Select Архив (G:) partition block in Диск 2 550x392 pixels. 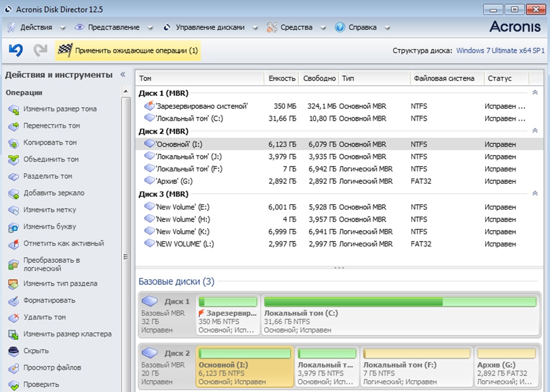point(507,366)
